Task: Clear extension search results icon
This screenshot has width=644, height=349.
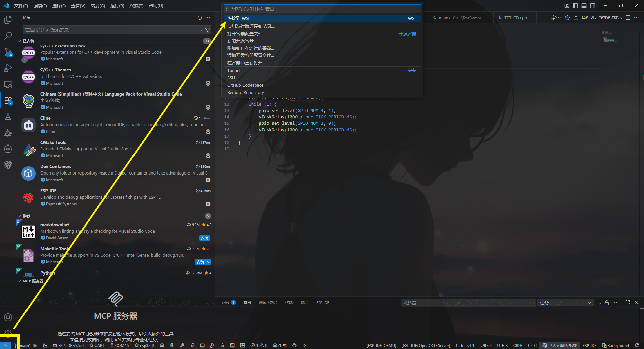Action: click(x=200, y=30)
